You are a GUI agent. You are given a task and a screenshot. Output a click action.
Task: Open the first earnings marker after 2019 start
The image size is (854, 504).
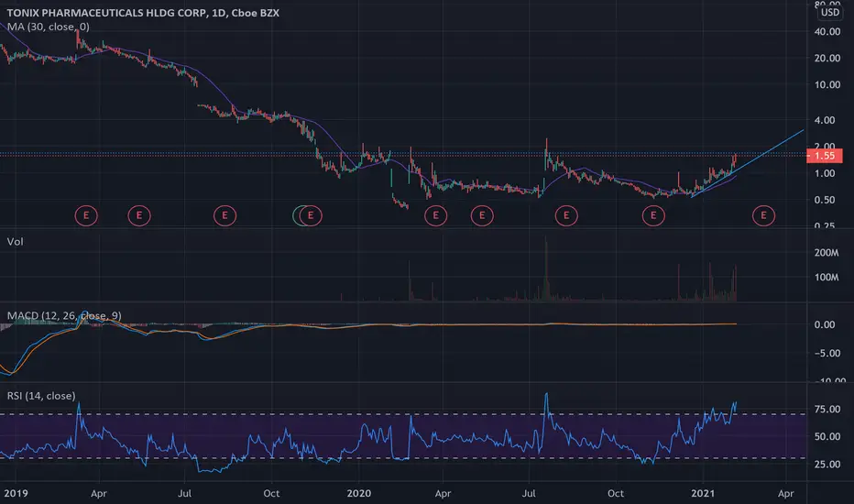click(x=86, y=215)
